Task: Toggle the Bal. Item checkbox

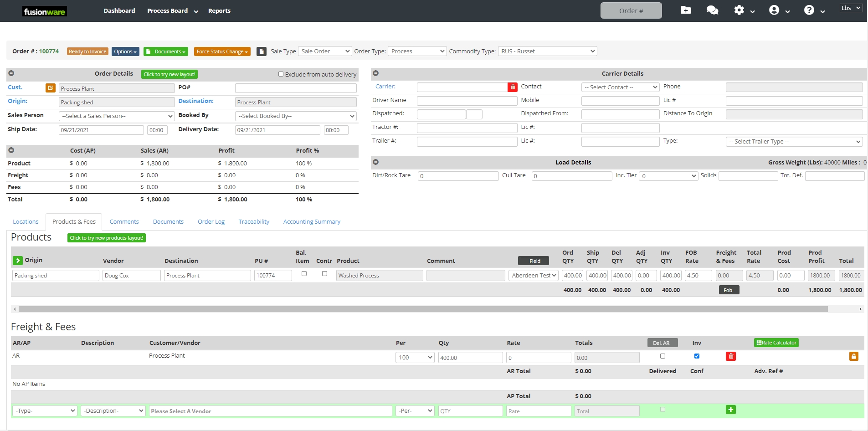Action: click(304, 274)
